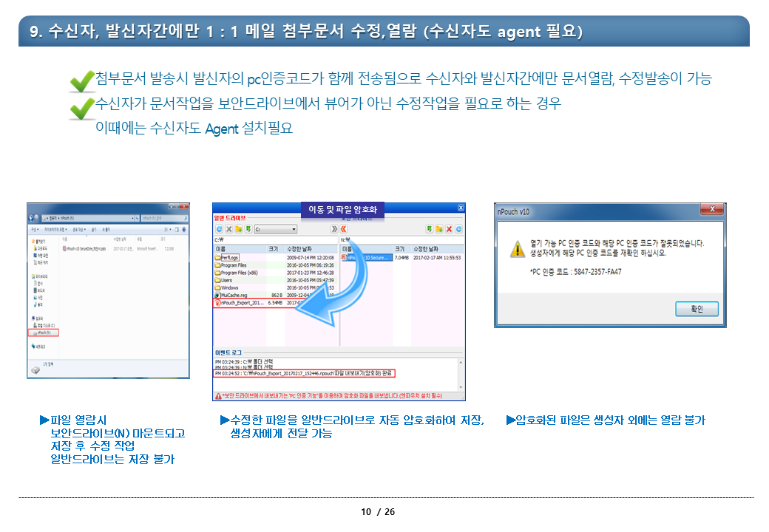Click the orange double left arrow export icon
769x532 pixels.
pos(345,230)
